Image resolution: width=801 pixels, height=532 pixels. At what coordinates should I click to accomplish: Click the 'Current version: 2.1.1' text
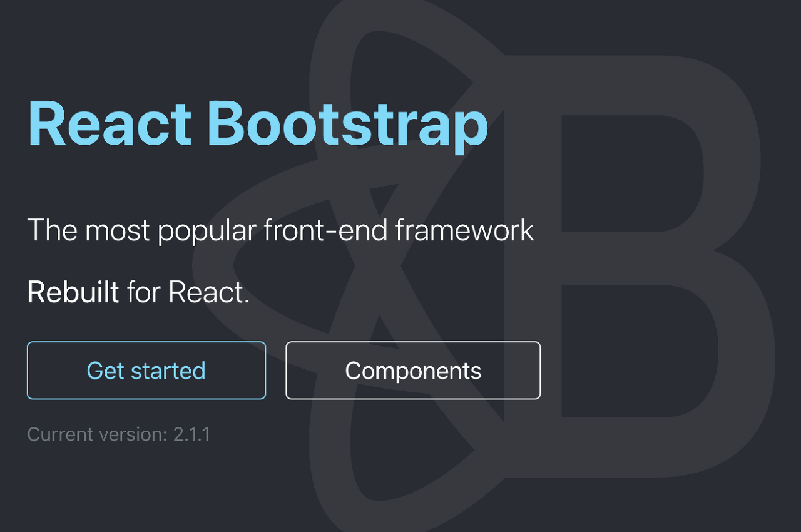(x=119, y=434)
